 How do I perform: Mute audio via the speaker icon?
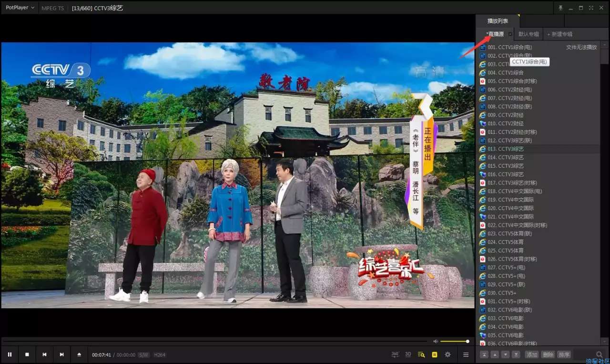click(436, 341)
